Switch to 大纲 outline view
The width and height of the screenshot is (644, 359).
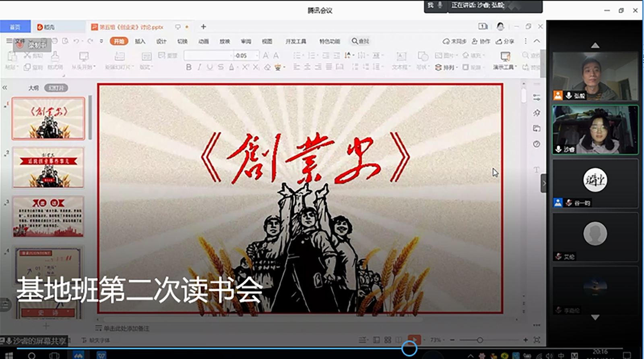coord(33,88)
